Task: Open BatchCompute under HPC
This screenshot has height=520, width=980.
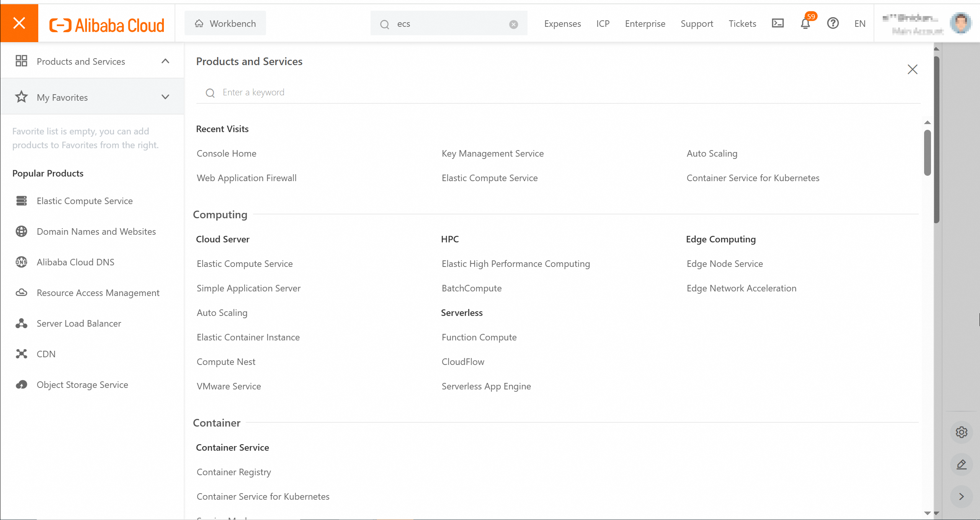Action: click(472, 288)
